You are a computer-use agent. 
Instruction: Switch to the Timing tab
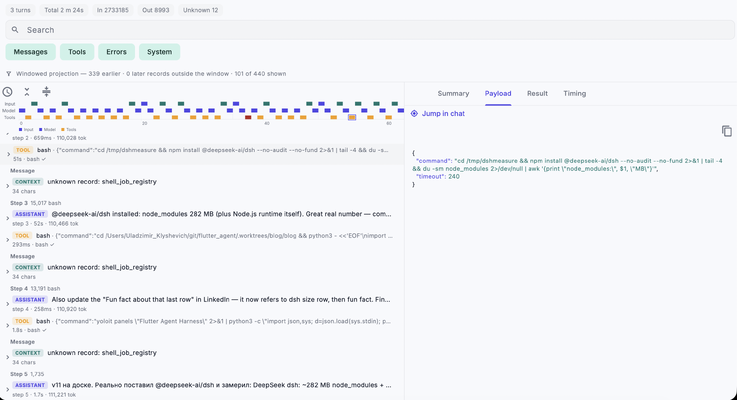click(x=574, y=94)
